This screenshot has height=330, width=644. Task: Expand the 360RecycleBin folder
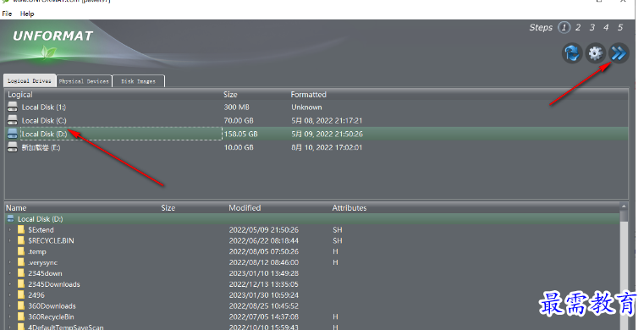tap(10, 316)
